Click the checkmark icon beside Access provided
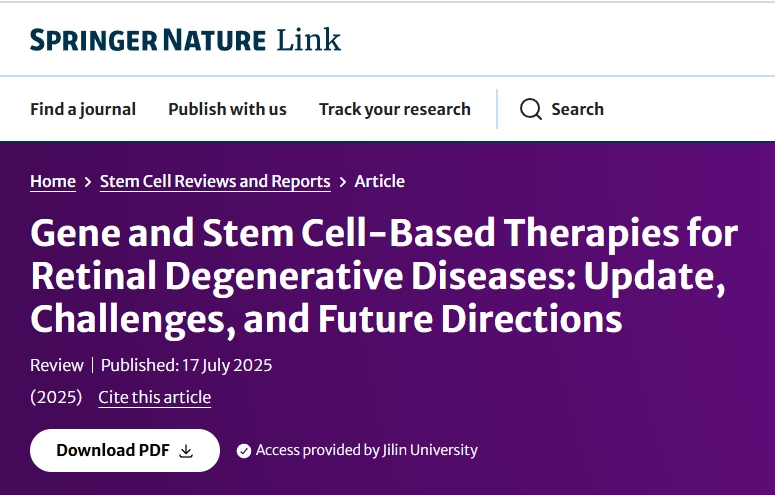The image size is (775, 495). tap(243, 451)
